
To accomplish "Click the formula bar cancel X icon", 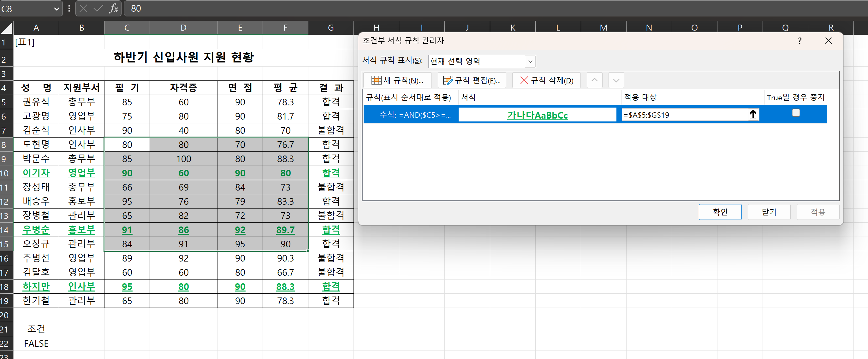I will (84, 9).
